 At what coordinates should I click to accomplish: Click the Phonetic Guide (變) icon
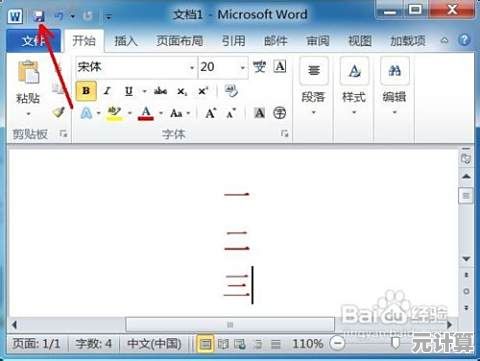259,67
